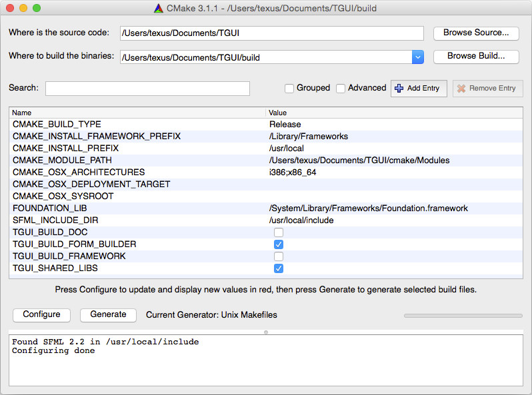Click the blue plus icon of Add Entry
The width and height of the screenshot is (532, 395).
point(399,88)
